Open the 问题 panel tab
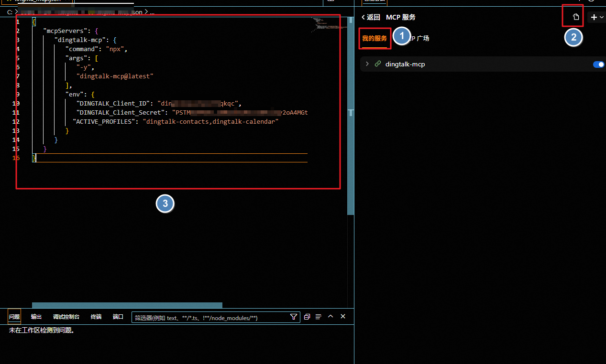Viewport: 606px width, 364px height. [x=14, y=317]
